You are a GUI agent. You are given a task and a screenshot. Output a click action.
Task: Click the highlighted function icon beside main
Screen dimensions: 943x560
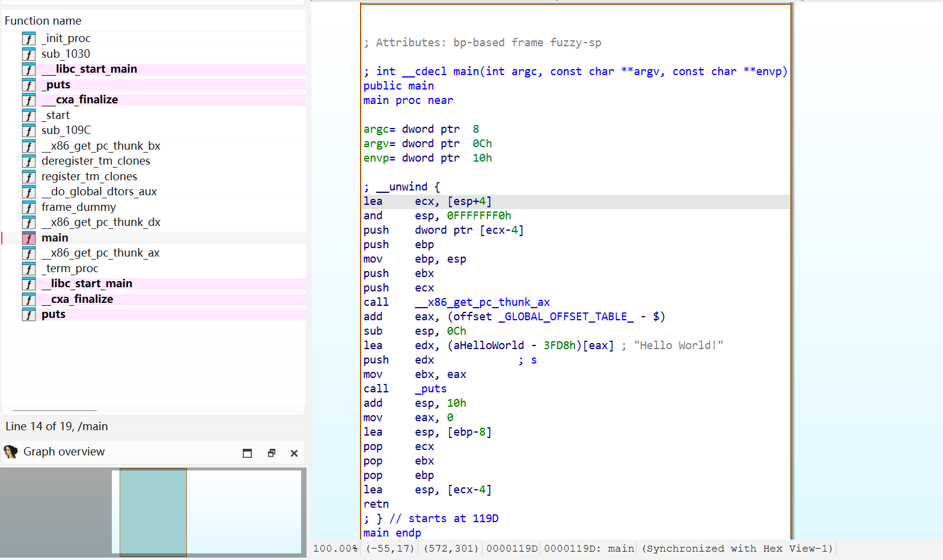(x=29, y=238)
